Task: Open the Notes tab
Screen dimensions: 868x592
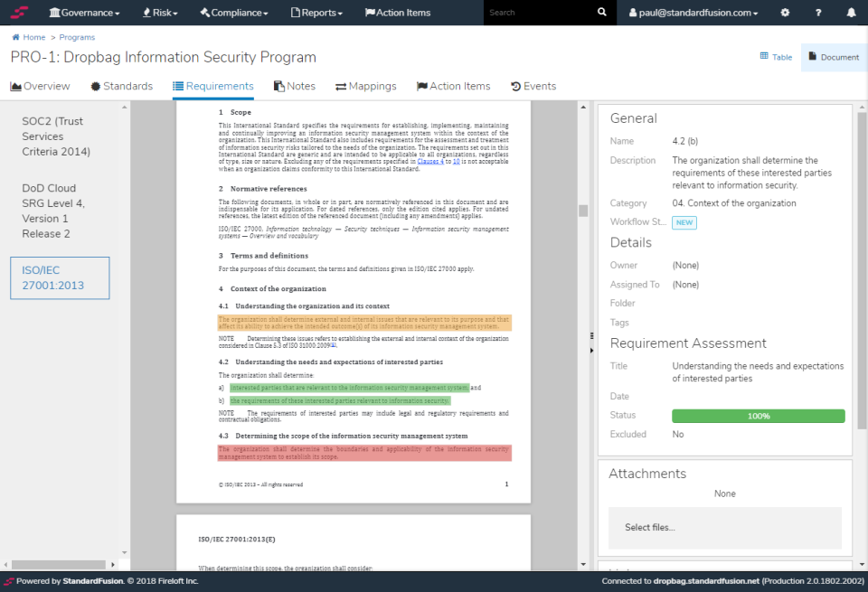Action: (x=295, y=86)
